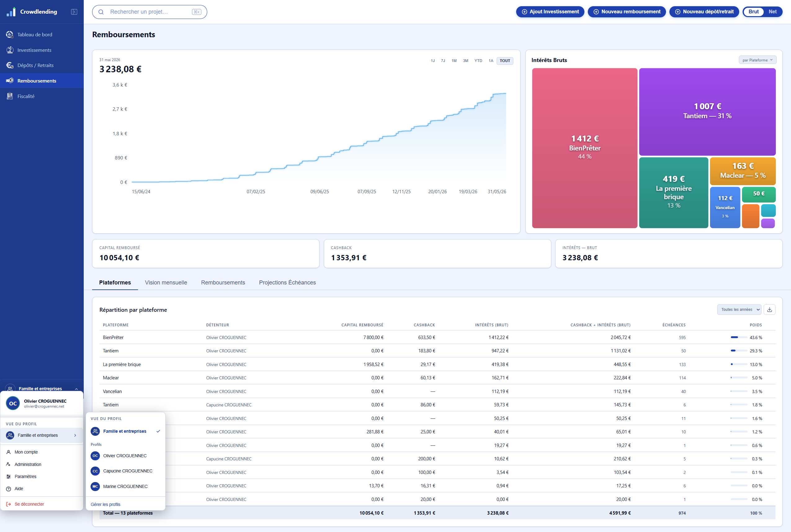Open the par Plateforme dropdown
Viewport: 791px width, 532px height.
coord(757,60)
